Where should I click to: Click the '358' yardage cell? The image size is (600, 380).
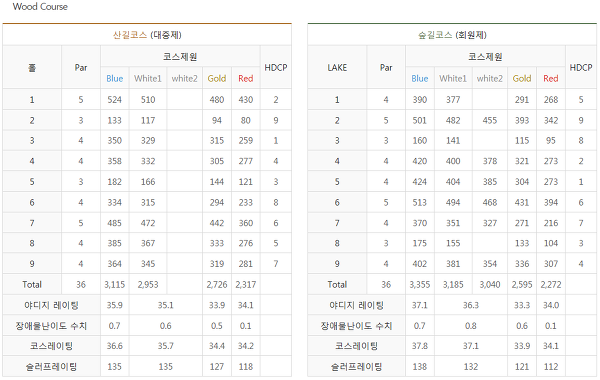(x=114, y=161)
